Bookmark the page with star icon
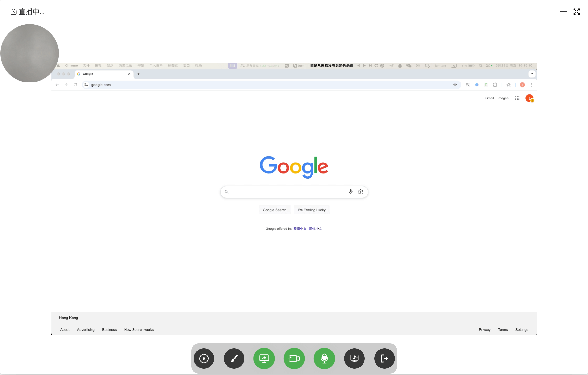The height and width of the screenshot is (375, 588). click(455, 85)
